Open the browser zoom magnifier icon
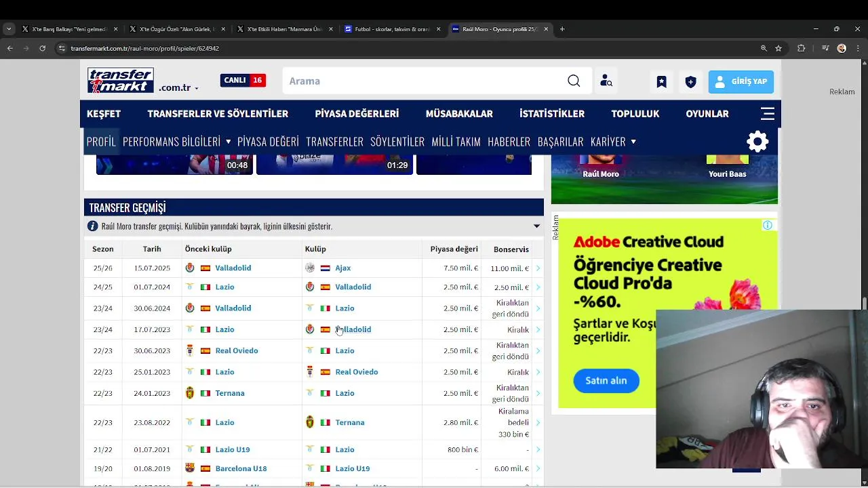The image size is (868, 488). click(x=764, y=48)
